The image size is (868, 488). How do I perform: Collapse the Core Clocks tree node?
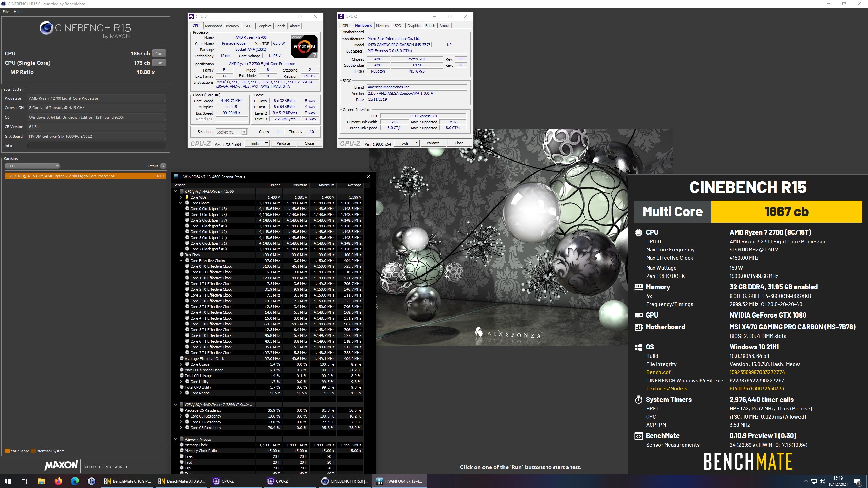181,203
